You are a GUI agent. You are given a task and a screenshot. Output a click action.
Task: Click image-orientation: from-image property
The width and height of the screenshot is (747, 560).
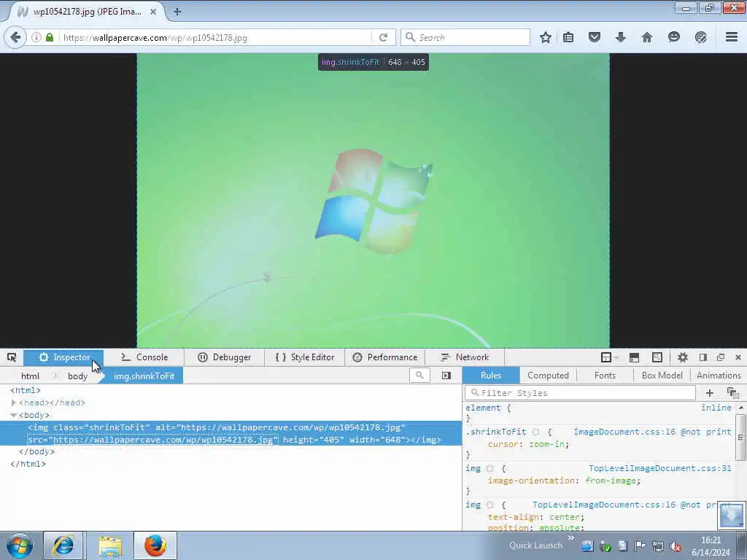pyautogui.click(x=564, y=481)
